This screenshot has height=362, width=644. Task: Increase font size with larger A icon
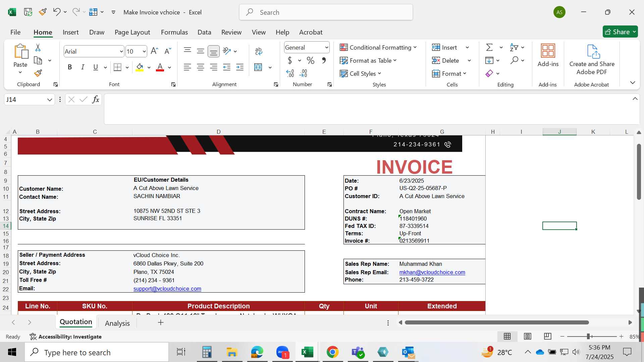(154, 51)
